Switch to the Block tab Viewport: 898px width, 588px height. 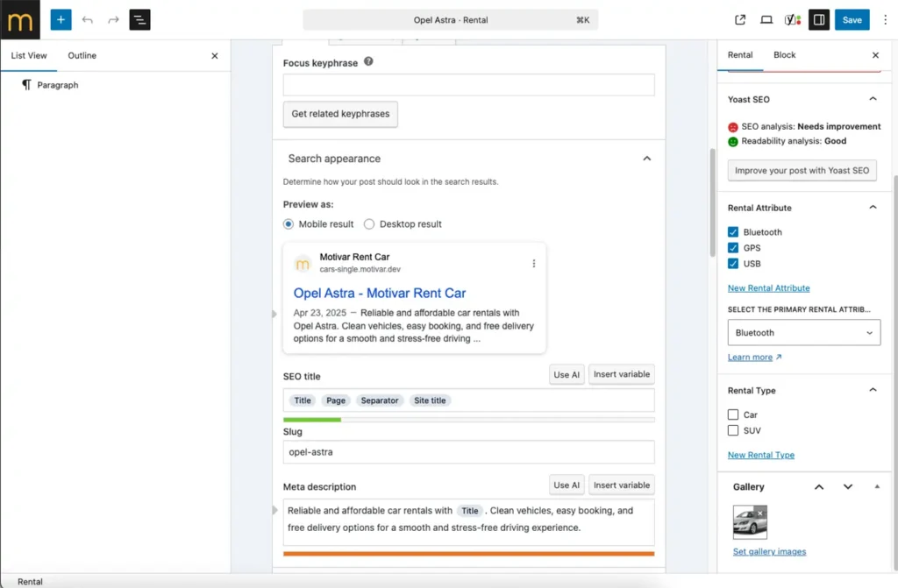coord(784,54)
